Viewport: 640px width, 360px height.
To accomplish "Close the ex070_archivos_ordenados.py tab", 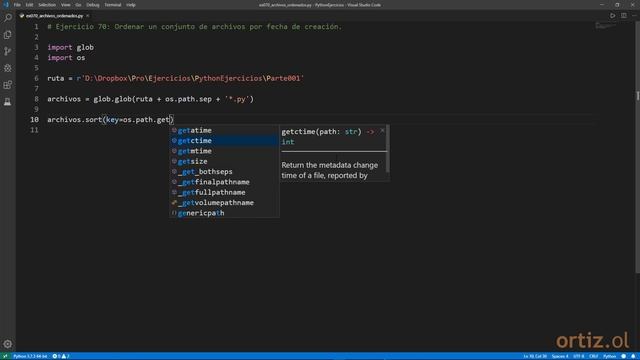I will click(88, 16).
